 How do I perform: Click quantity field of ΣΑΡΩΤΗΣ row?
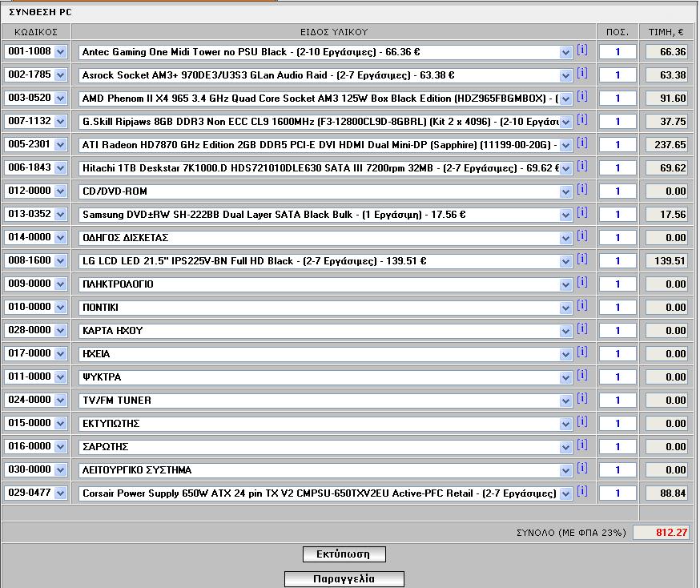[618, 446]
